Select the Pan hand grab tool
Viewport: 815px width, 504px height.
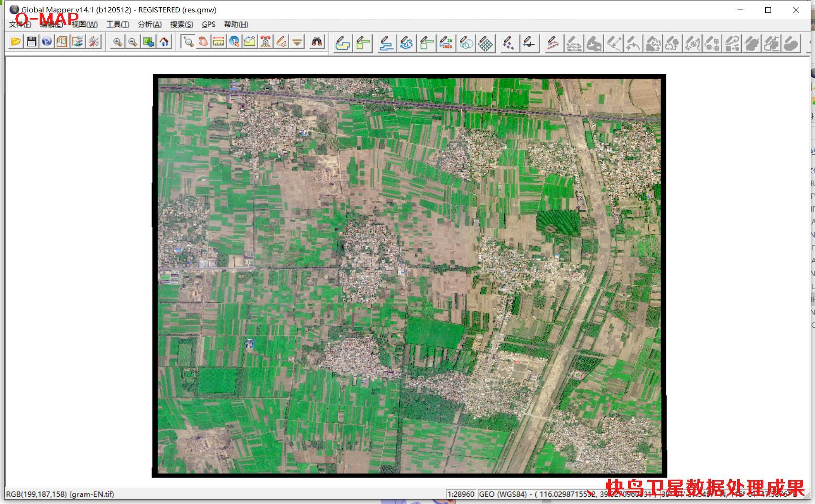point(203,42)
